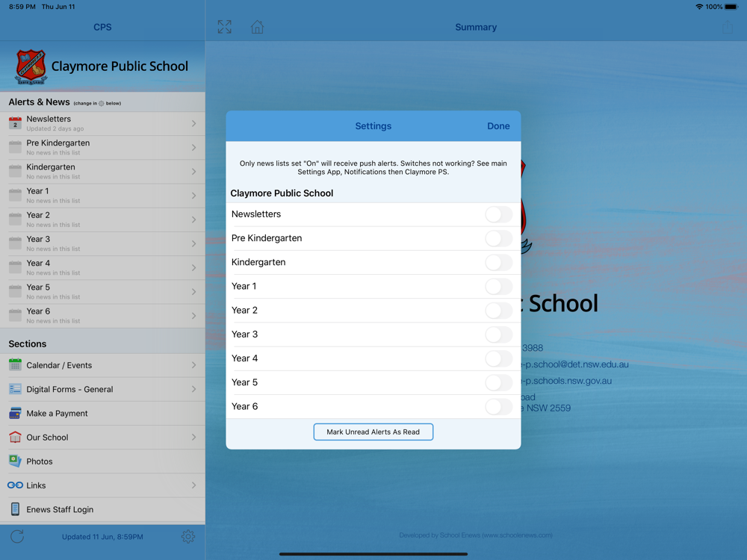Viewport: 747px width, 560px height.
Task: Tap Updated 11 Jun, 8:59PM text
Action: pos(102,537)
